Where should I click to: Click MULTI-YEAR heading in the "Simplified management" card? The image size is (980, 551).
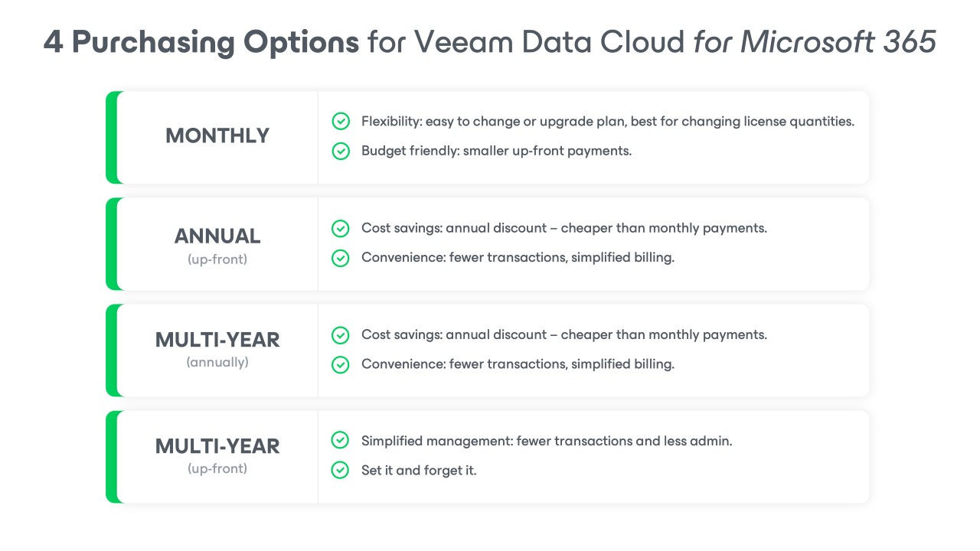(217, 446)
